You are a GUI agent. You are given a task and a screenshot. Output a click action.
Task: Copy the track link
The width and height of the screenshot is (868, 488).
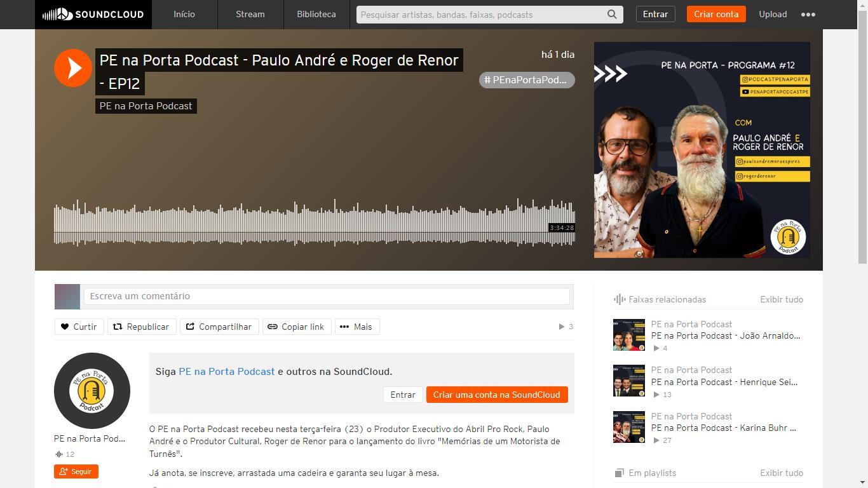click(297, 327)
